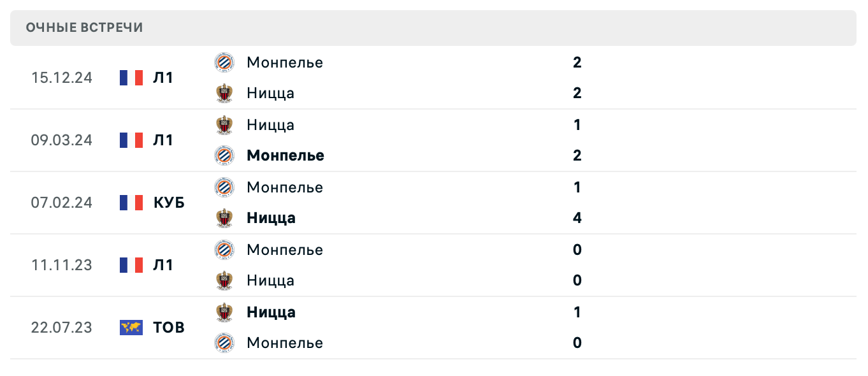The image size is (868, 376).
Task: Open Ницца team link in 11.11.23 match
Action: tap(271, 280)
